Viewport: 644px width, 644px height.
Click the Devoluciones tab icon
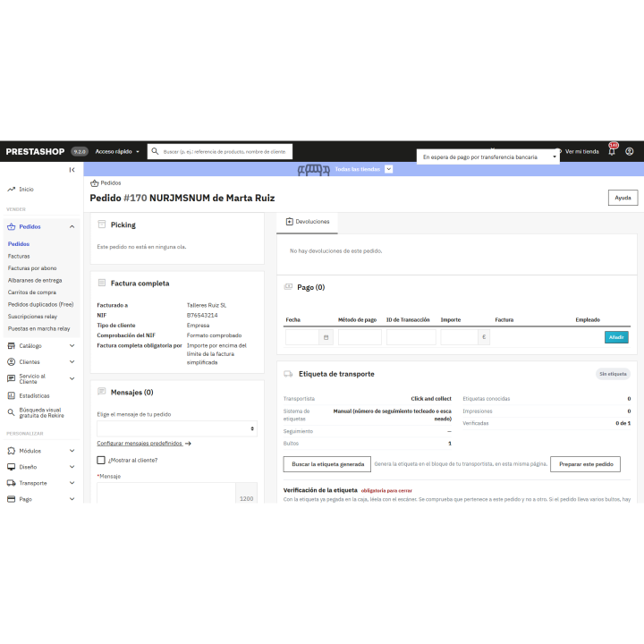pyautogui.click(x=289, y=222)
